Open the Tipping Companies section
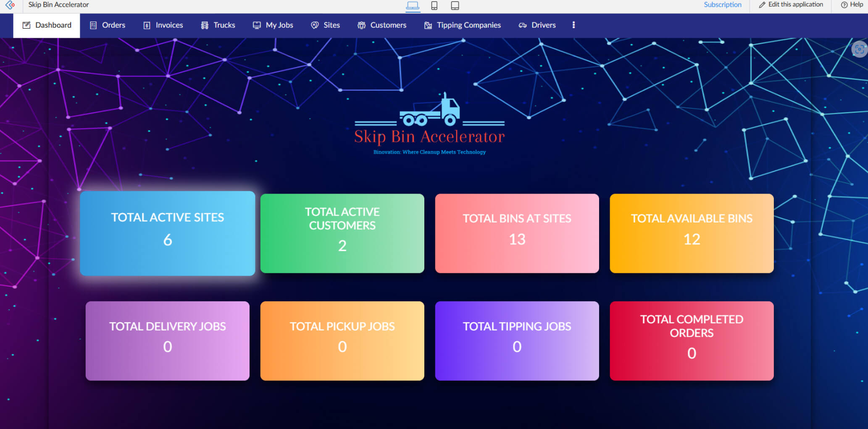The height and width of the screenshot is (429, 868). pyautogui.click(x=462, y=25)
